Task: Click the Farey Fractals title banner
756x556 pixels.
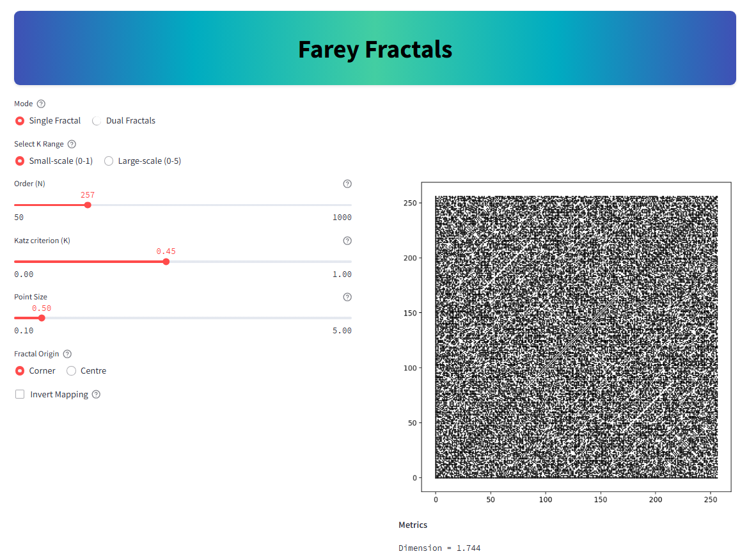Action: pyautogui.click(x=375, y=49)
